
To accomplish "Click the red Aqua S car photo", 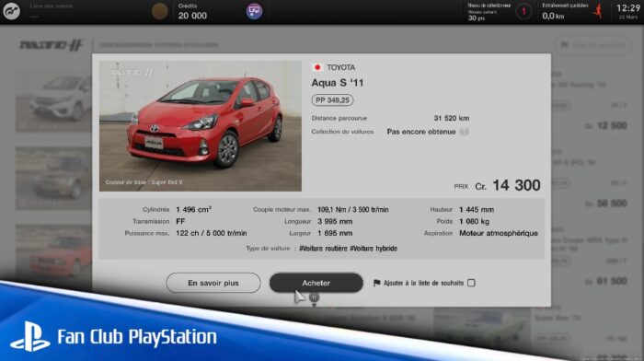I will (201, 126).
